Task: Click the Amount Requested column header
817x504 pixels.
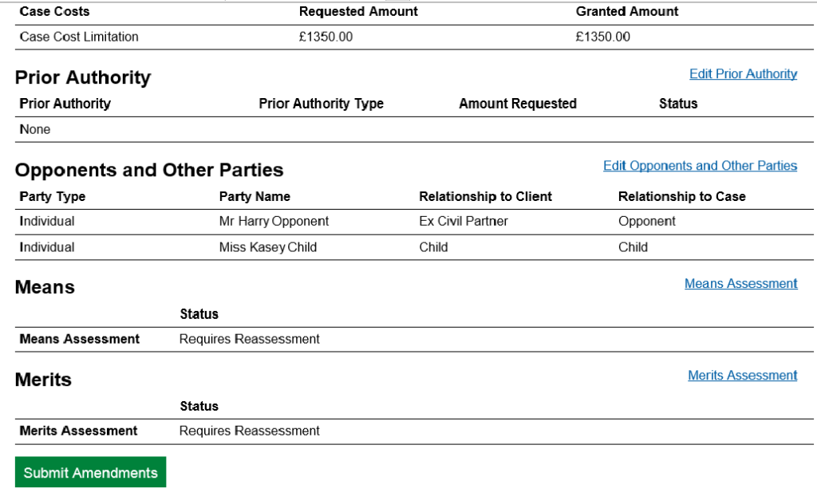Action: click(x=517, y=104)
